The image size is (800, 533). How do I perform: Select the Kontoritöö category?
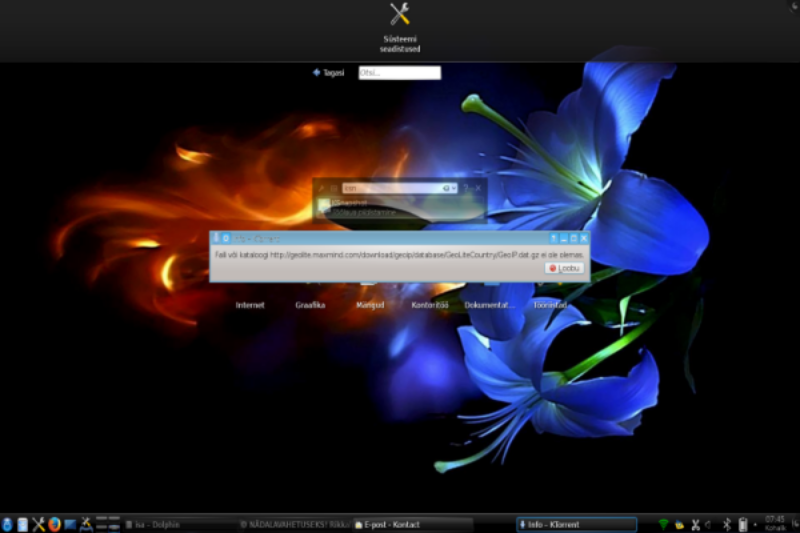(x=429, y=305)
